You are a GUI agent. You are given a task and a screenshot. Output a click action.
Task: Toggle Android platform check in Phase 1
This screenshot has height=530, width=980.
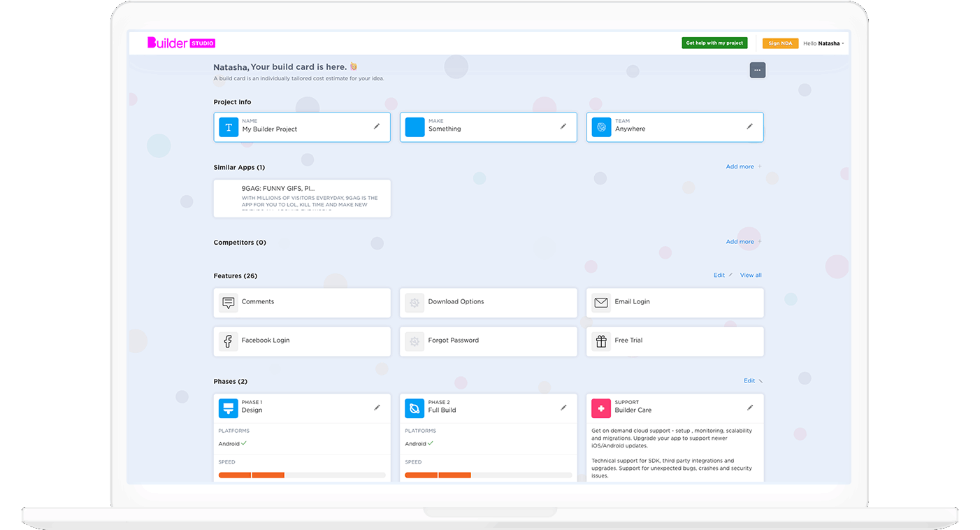[x=244, y=443]
